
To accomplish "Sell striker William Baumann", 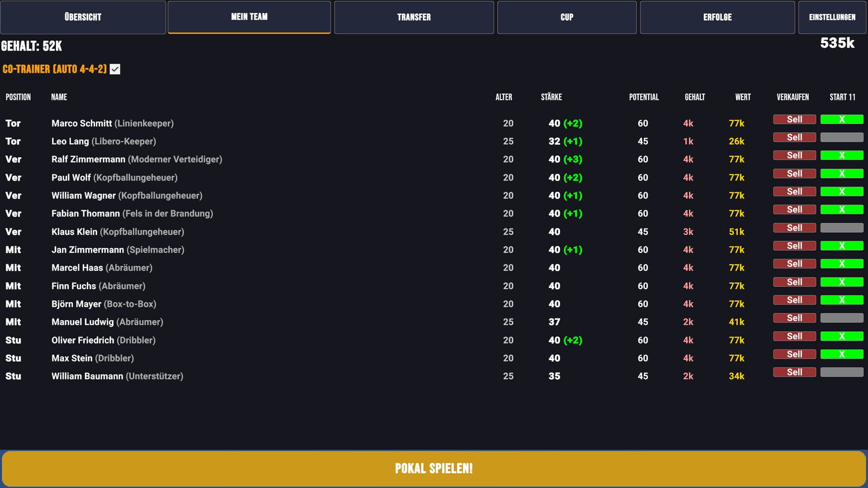I will 794,372.
